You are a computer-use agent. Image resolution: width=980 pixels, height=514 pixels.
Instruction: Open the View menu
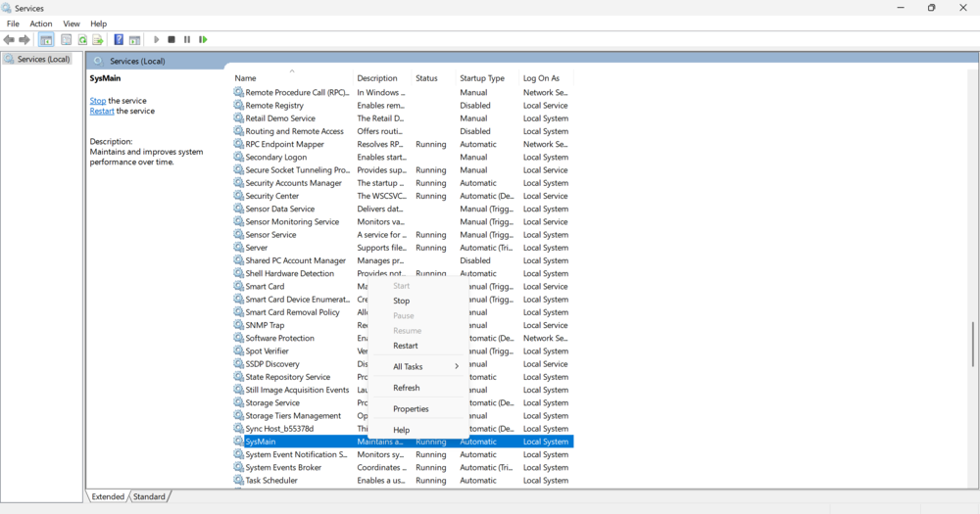point(72,23)
